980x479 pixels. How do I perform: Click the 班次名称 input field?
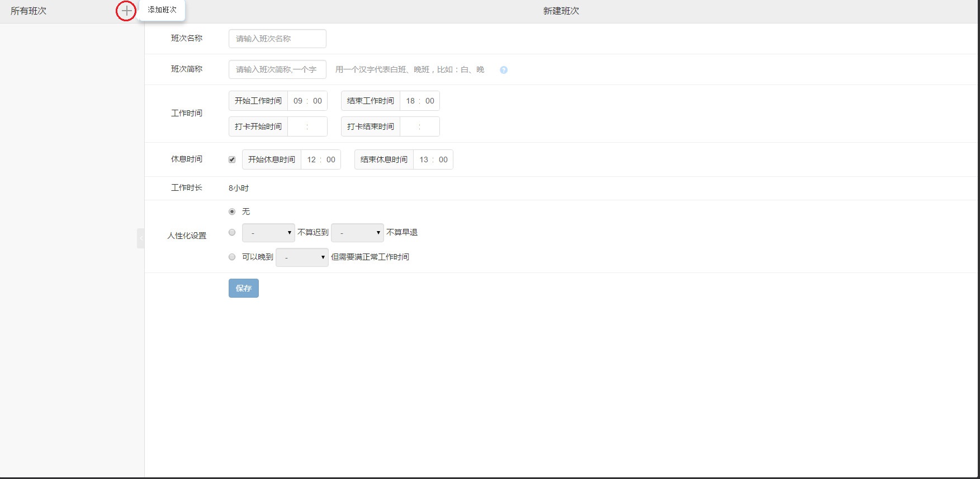click(277, 39)
